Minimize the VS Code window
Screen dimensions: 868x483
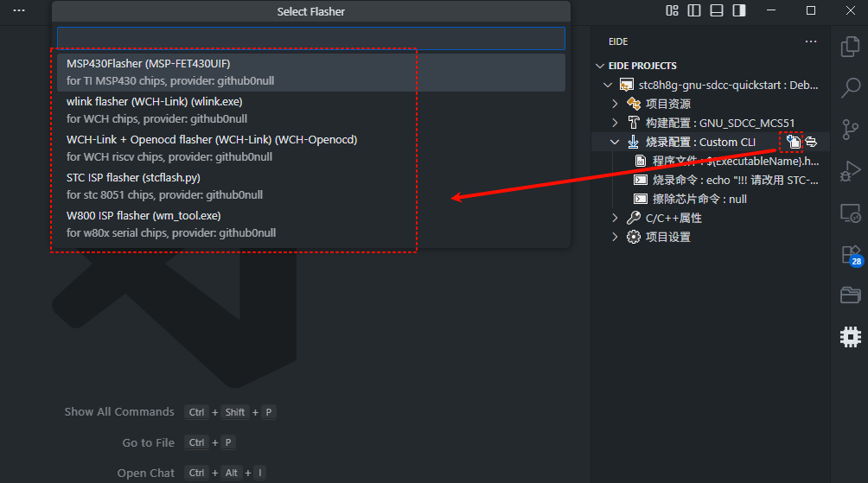[x=770, y=10]
